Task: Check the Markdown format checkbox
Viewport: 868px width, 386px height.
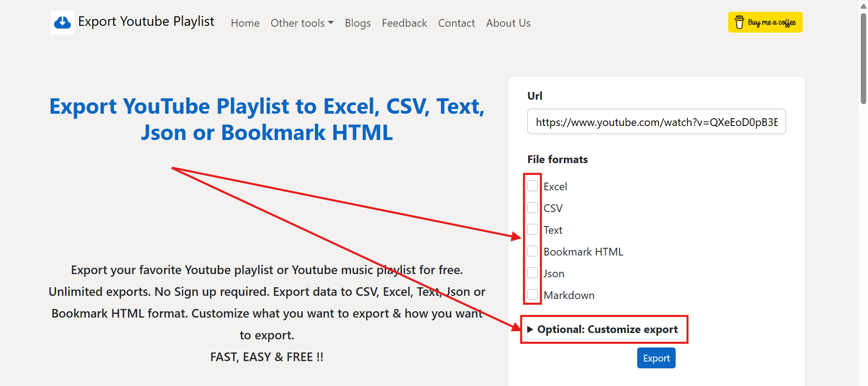Action: coord(533,294)
